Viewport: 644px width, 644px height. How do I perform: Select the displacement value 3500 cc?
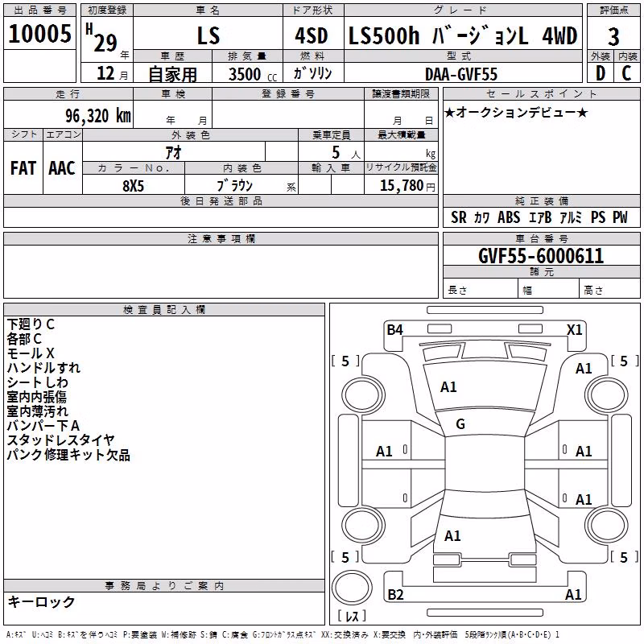(253, 74)
